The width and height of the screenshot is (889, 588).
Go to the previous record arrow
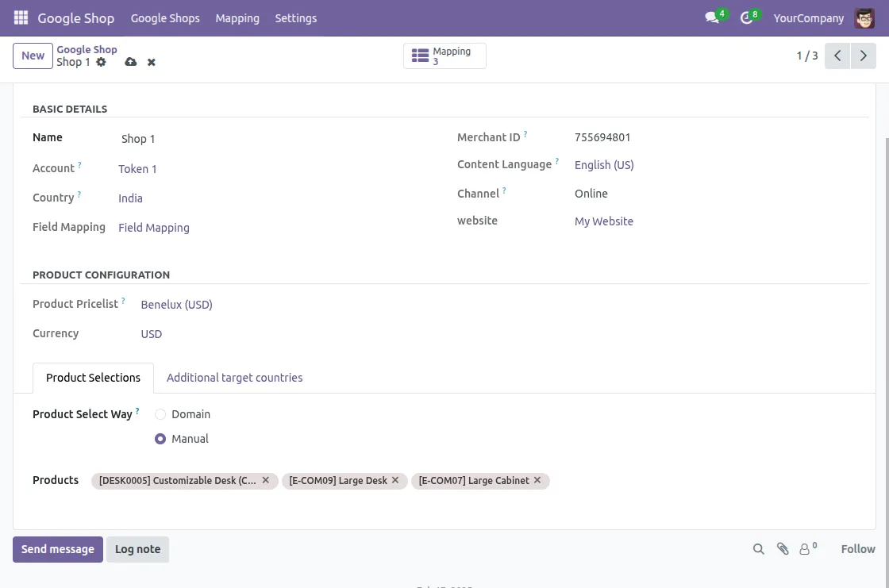point(837,56)
